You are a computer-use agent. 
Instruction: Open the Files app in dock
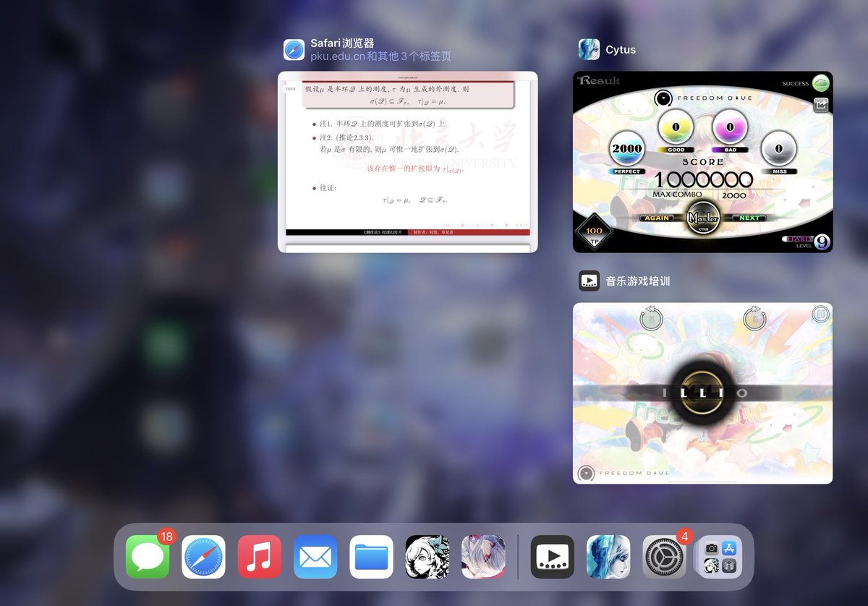[372, 557]
